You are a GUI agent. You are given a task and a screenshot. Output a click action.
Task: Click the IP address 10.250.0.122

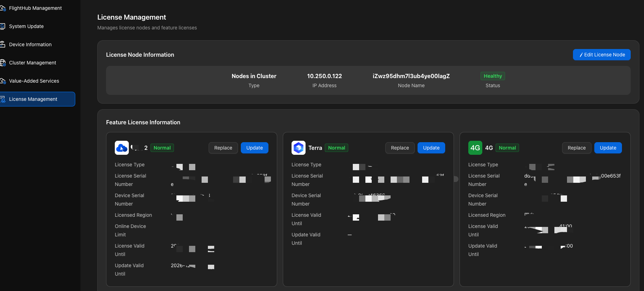[324, 76]
